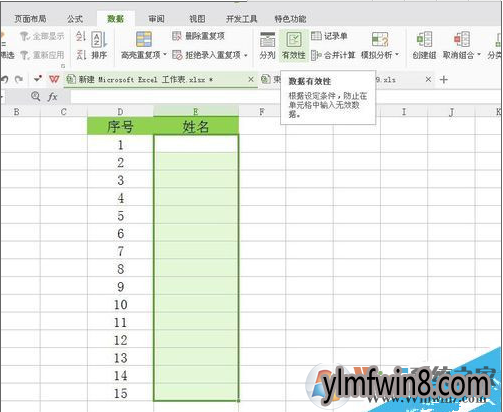Open a new document tab with plus
503x412 pixels.
click(x=444, y=80)
